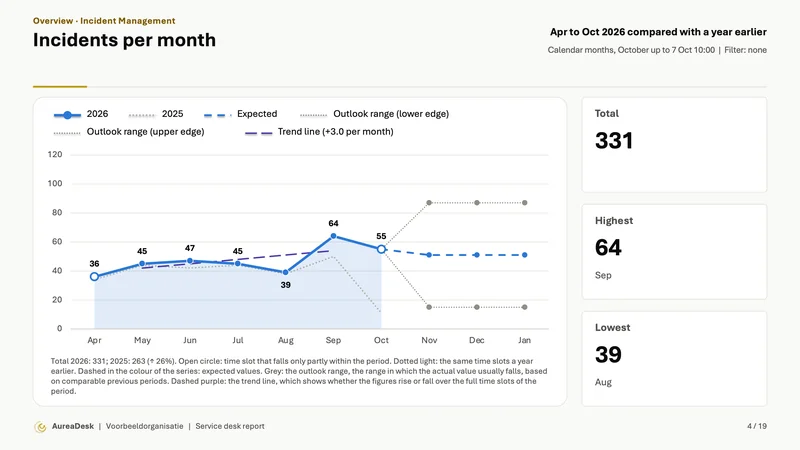Open the Highest 64 Sep summary card
The width and height of the screenshot is (800, 450).
click(674, 252)
